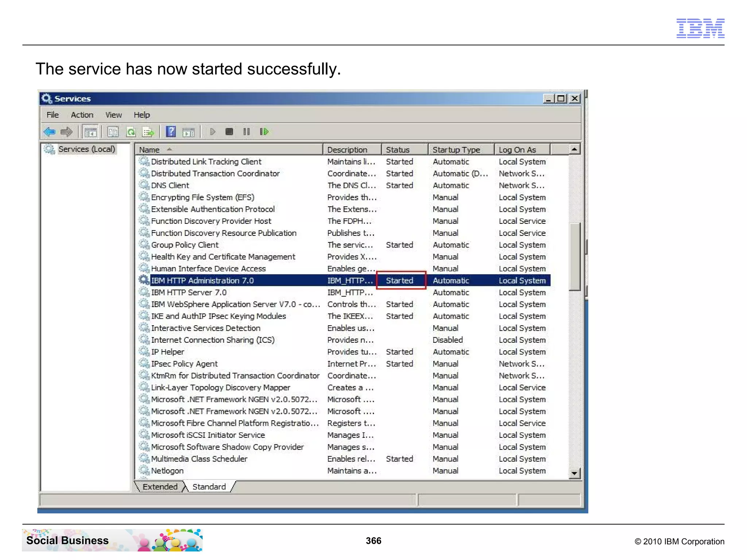
Task: Click the Restart Service icon
Action: [x=264, y=132]
